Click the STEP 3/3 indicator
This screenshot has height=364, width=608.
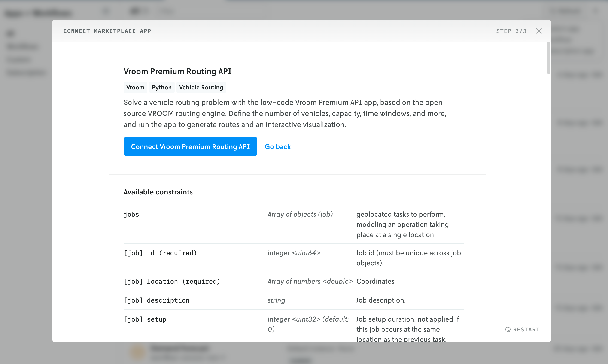[x=511, y=31]
